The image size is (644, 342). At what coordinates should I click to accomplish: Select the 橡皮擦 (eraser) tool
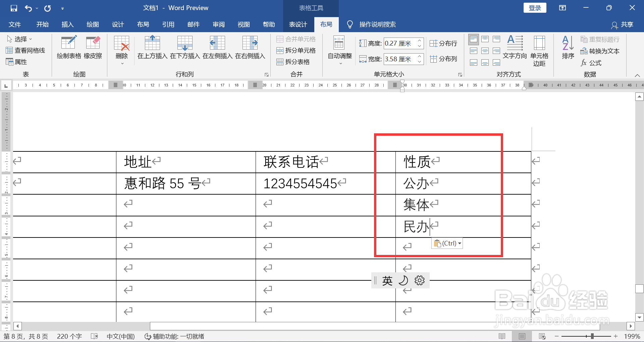(93, 48)
